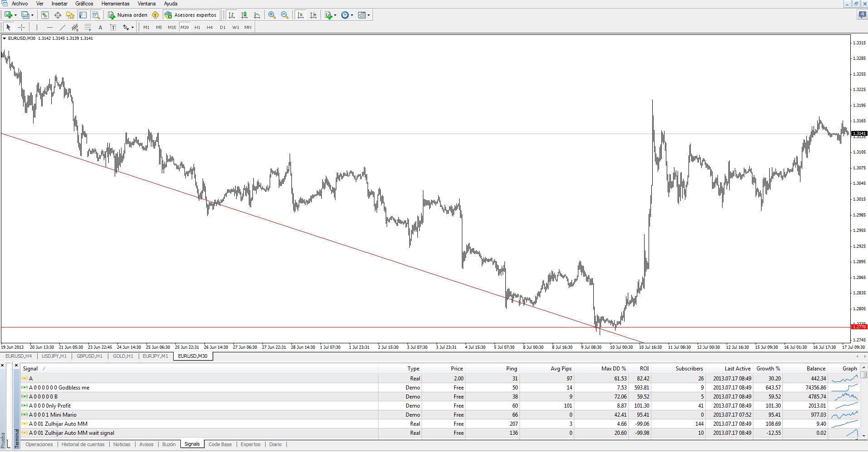
Task: Toggle the Navigator star-folder icon
Action: point(70,15)
